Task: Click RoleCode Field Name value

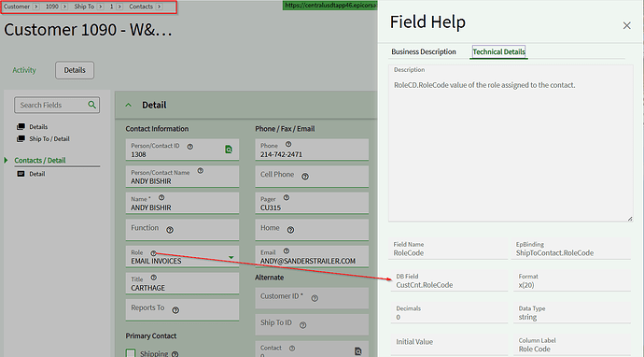Action: pos(408,253)
